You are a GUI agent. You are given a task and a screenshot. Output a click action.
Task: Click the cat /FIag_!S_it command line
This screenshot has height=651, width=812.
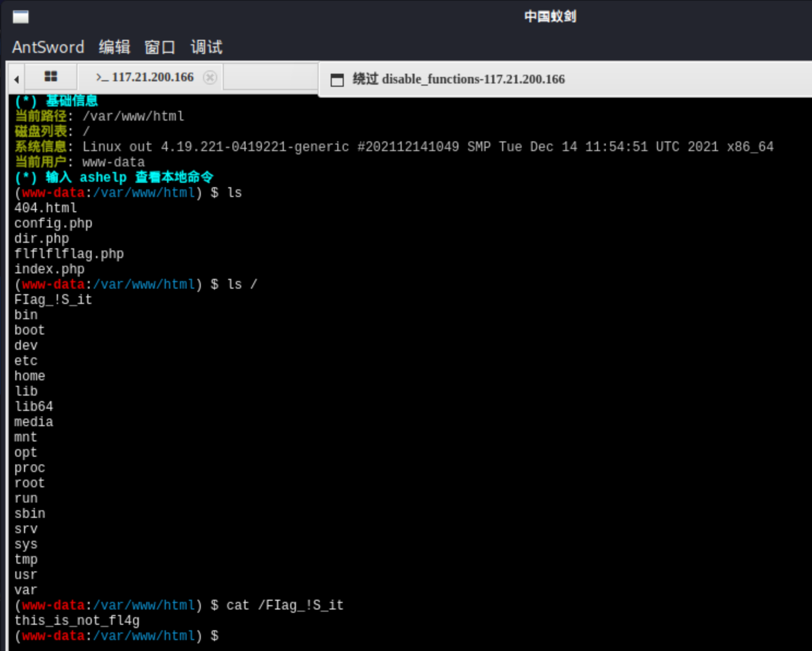179,605
